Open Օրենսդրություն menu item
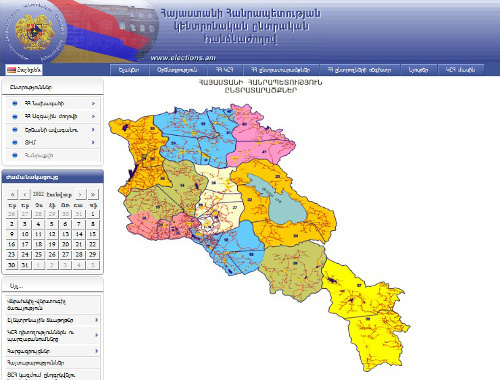This screenshot has width=500, height=380. coord(177,70)
